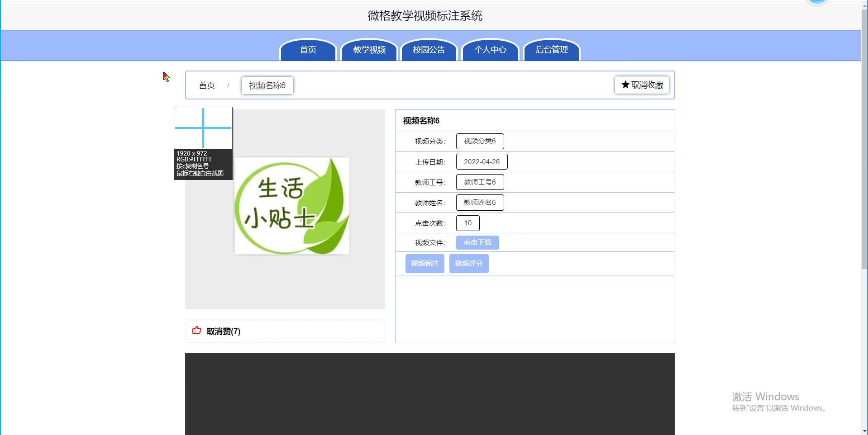This screenshot has width=868, height=435.
Task: Click the 视频分类6 category value
Action: click(480, 141)
